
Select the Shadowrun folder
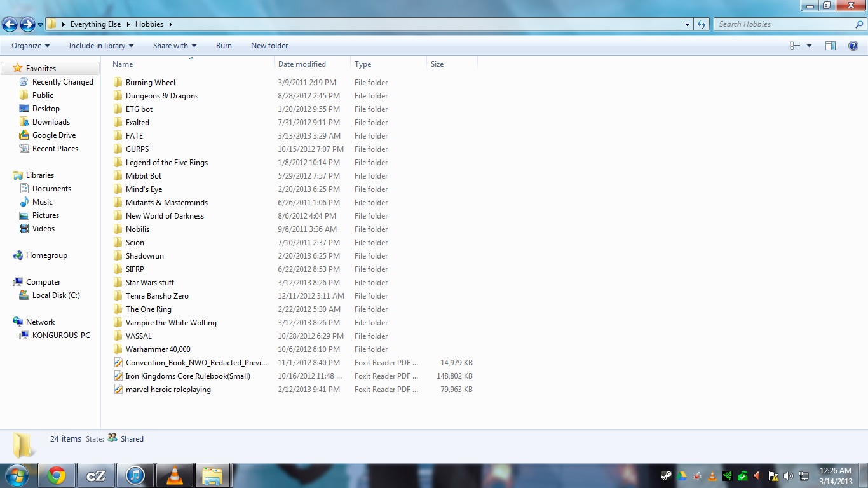tap(145, 256)
